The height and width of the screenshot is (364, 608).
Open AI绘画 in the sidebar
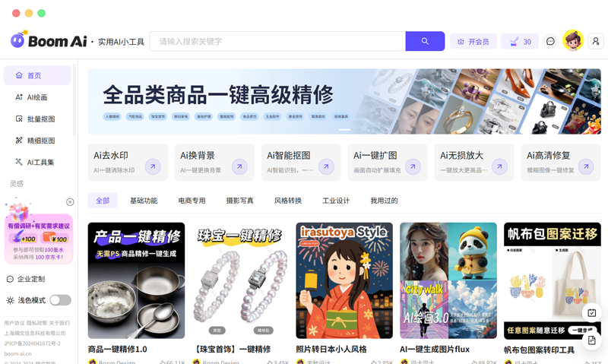(37, 97)
